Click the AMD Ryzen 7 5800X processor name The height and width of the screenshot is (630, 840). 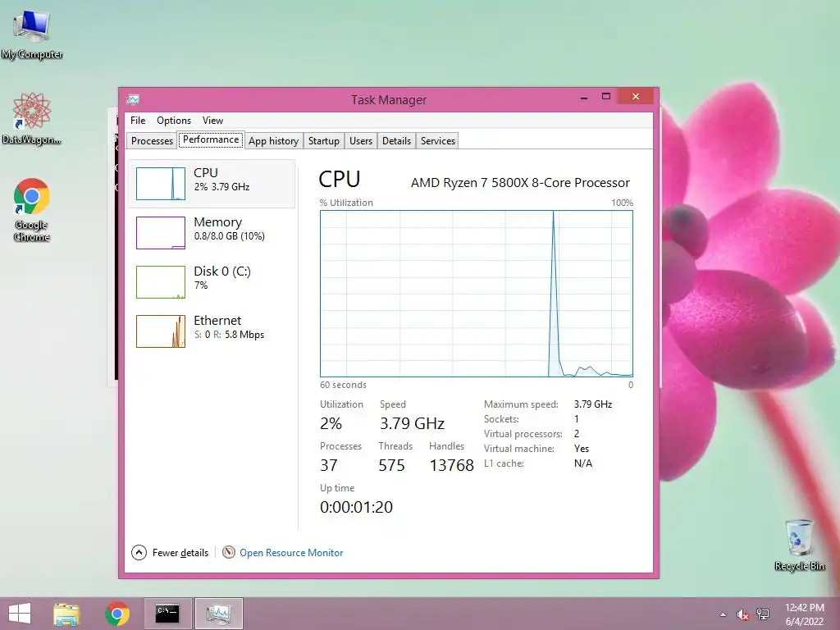[520, 183]
